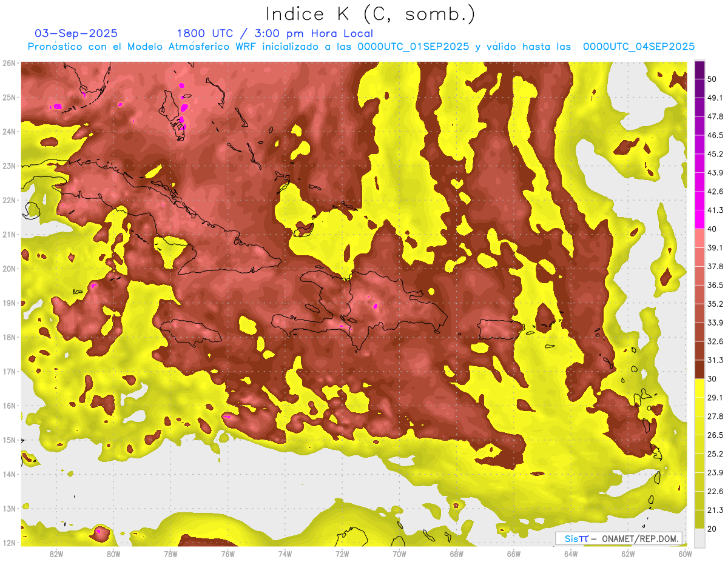Click the '64W' longitude label
The height and width of the screenshot is (562, 728).
tap(571, 554)
